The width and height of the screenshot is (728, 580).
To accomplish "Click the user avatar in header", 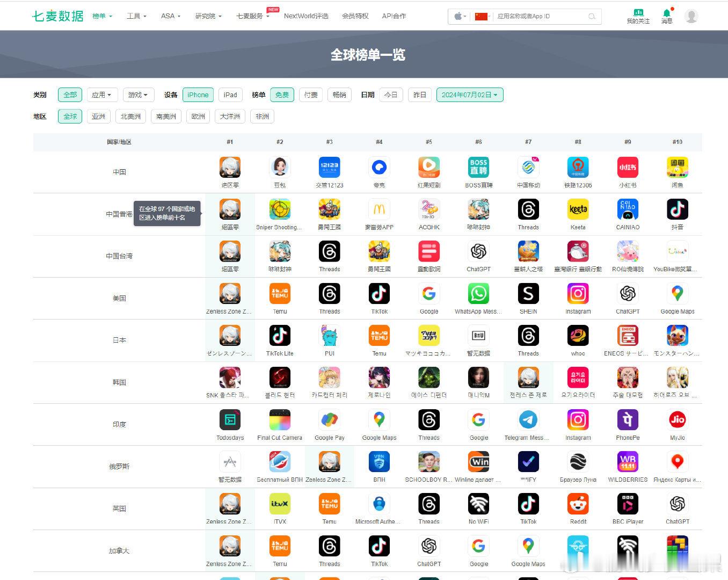I will click(691, 16).
